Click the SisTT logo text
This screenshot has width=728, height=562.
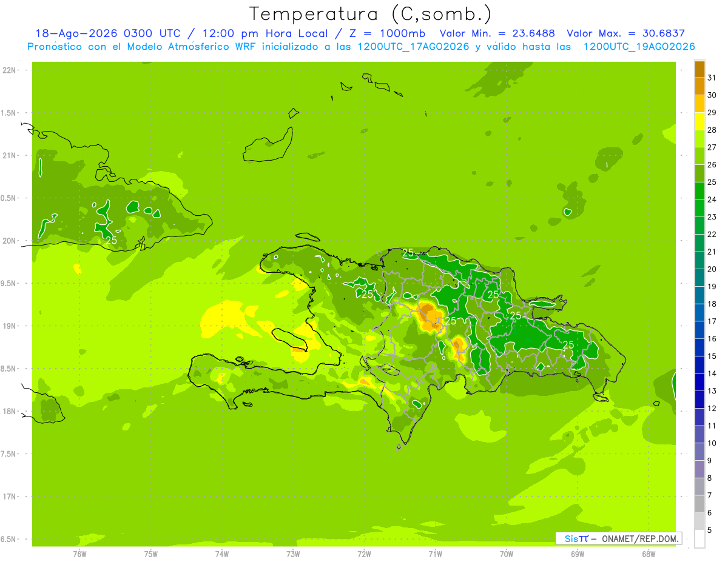tap(576, 538)
